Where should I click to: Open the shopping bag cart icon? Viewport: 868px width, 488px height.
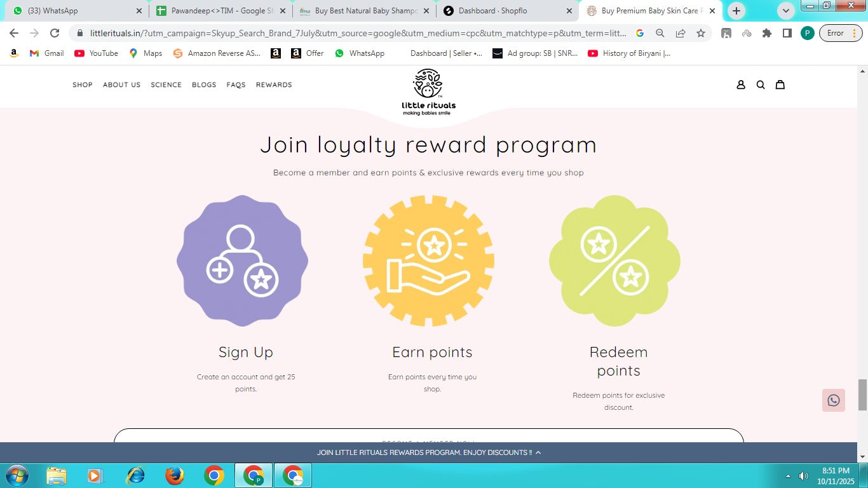(780, 85)
